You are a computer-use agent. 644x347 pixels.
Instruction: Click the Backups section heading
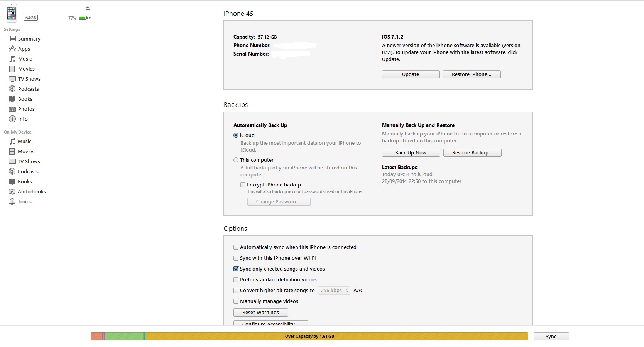pyautogui.click(x=236, y=105)
